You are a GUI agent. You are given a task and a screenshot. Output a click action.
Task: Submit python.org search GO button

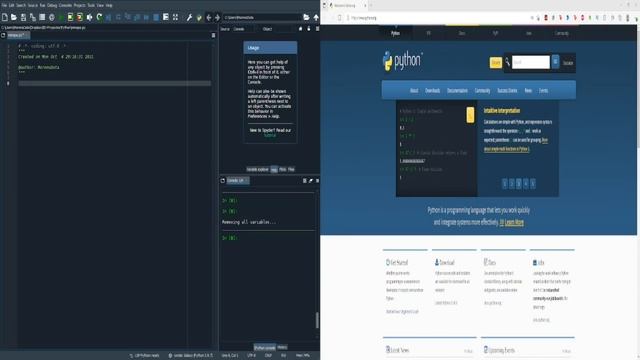[555, 62]
